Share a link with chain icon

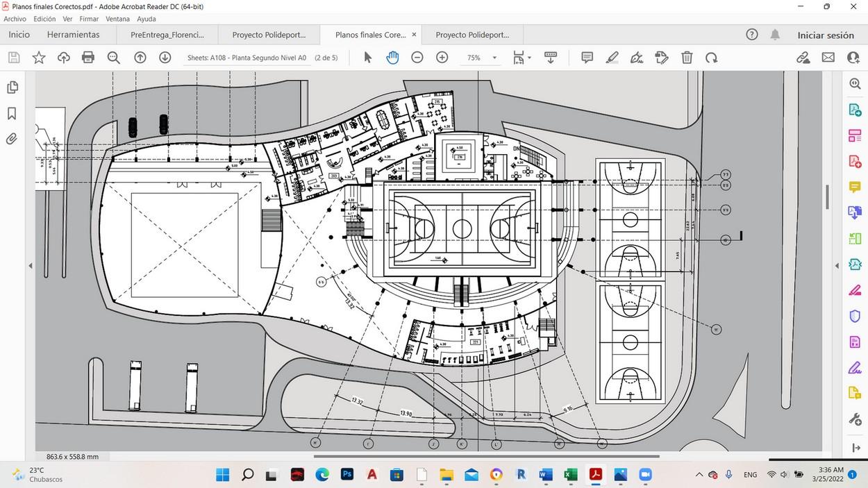coord(803,58)
